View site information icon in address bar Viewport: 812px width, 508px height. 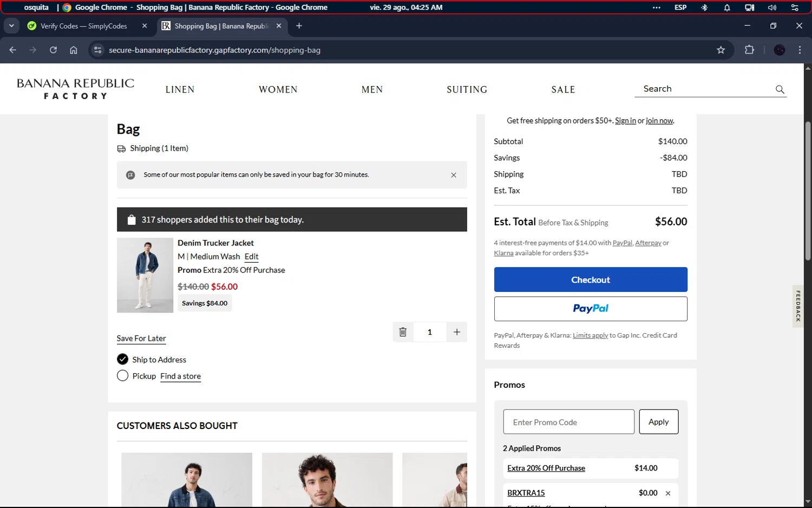pos(97,50)
